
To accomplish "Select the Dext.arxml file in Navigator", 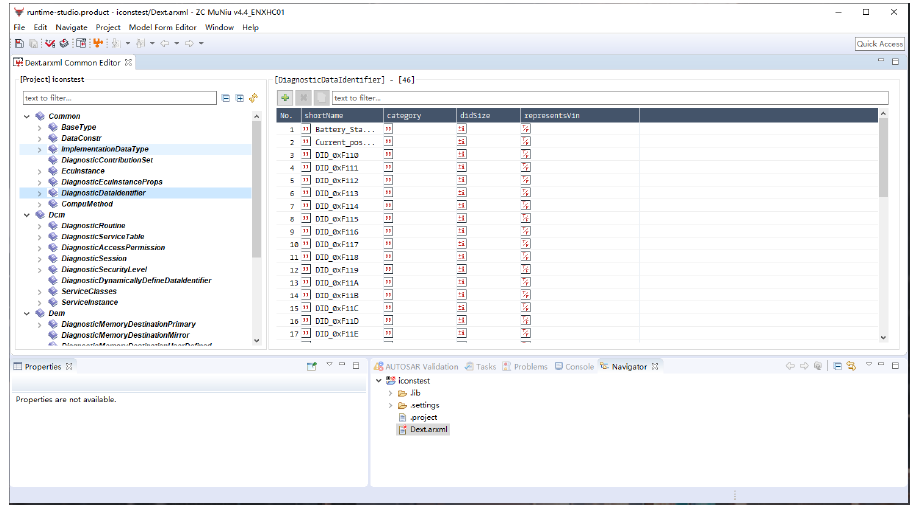I will [429, 430].
